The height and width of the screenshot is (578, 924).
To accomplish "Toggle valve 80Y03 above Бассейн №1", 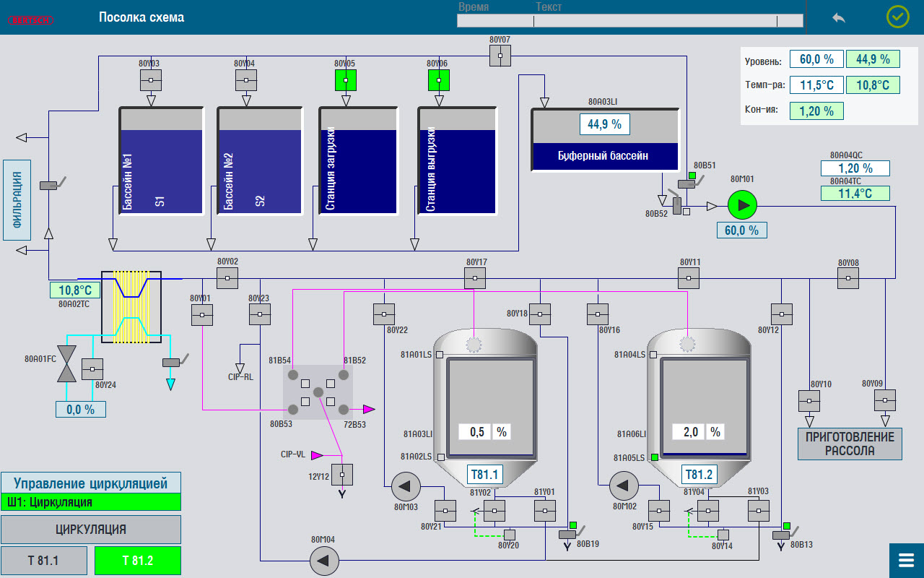I will [150, 79].
